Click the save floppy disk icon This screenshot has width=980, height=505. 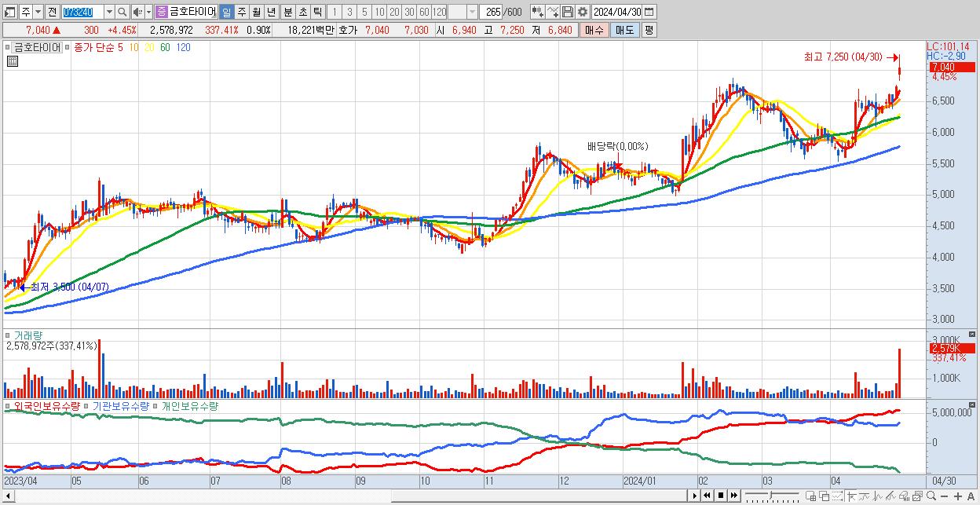pos(567,12)
